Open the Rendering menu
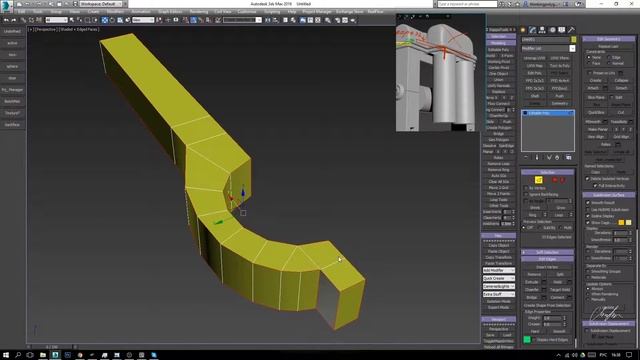This screenshot has width=640, height=360. tap(199, 12)
